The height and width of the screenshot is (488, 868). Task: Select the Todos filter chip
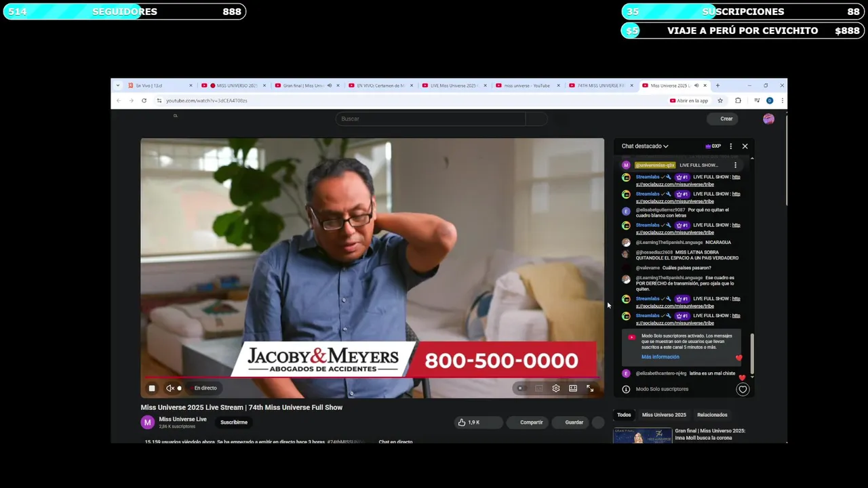[x=624, y=415]
